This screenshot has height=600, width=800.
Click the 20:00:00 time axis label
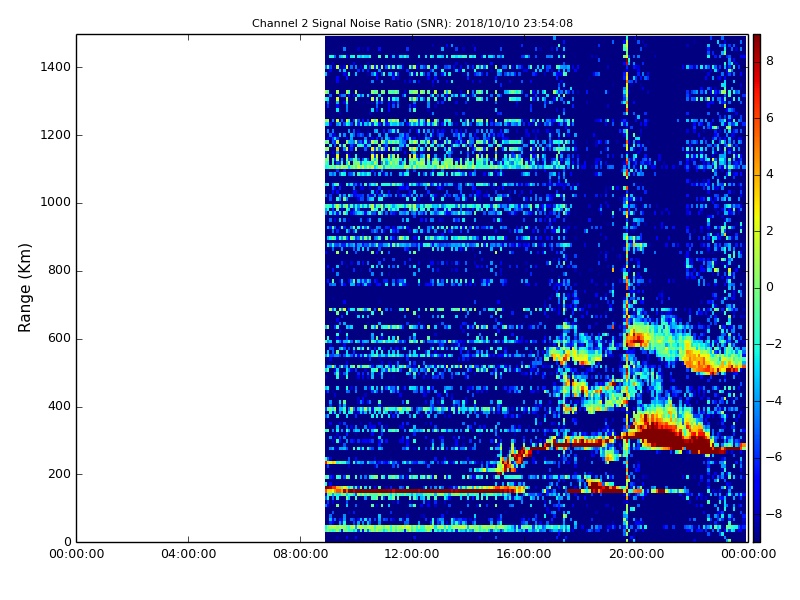(636, 554)
